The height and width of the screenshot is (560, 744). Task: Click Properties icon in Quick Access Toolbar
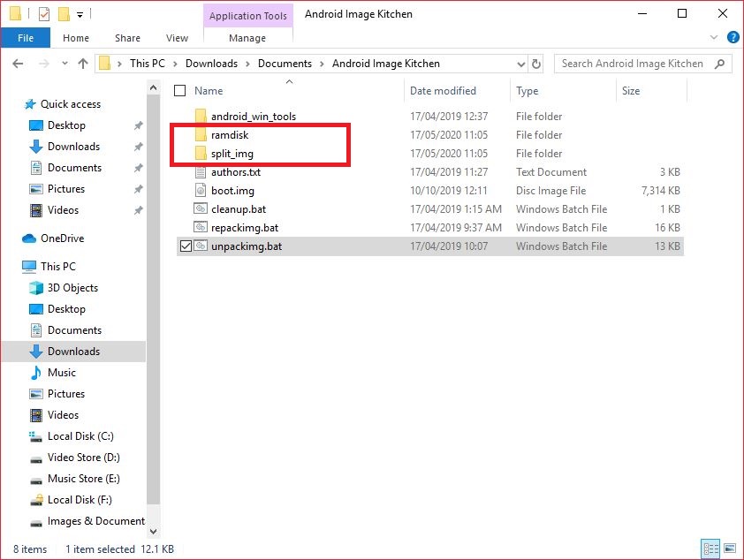[x=43, y=14]
